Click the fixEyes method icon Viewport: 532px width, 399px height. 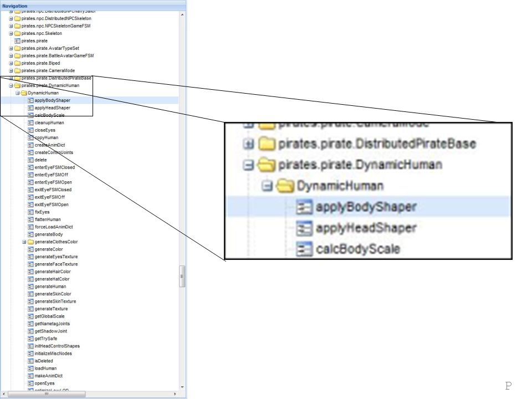tap(30, 213)
